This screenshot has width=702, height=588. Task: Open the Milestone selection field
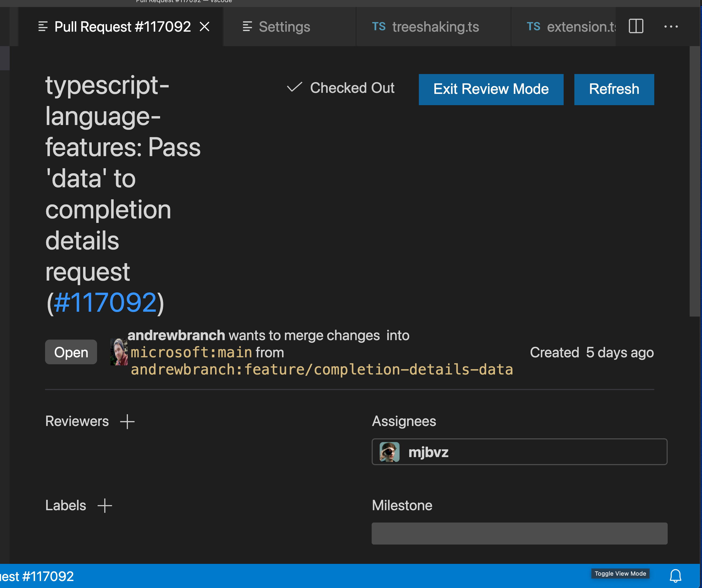click(x=519, y=533)
